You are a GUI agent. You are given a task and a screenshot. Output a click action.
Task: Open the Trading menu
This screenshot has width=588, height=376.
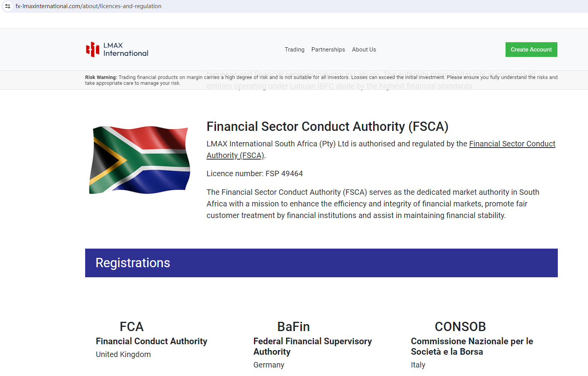pos(294,50)
